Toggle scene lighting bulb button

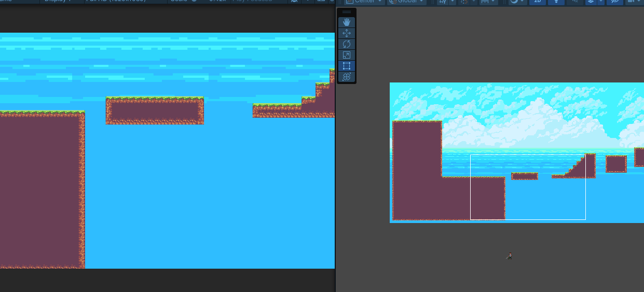pyautogui.click(x=557, y=2)
